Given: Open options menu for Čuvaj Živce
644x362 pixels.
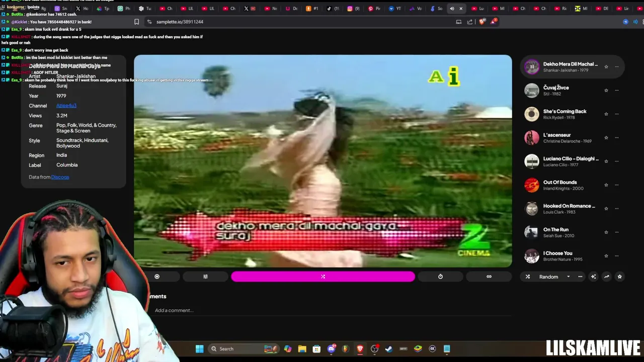Looking at the screenshot, I should [x=617, y=90].
